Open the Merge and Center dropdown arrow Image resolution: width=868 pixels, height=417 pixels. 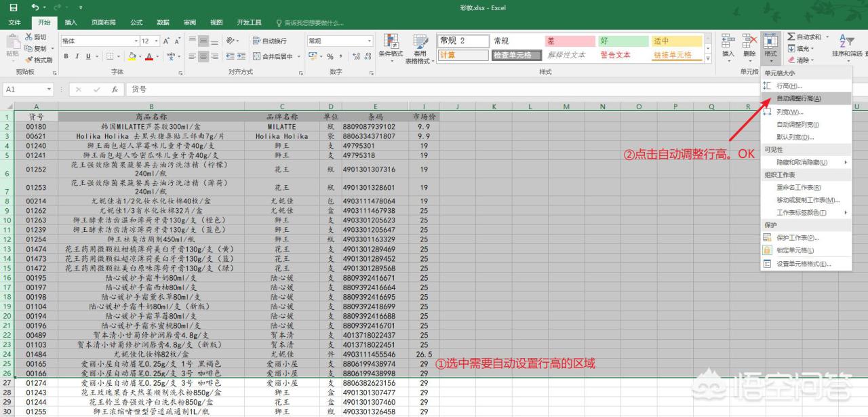(298, 56)
